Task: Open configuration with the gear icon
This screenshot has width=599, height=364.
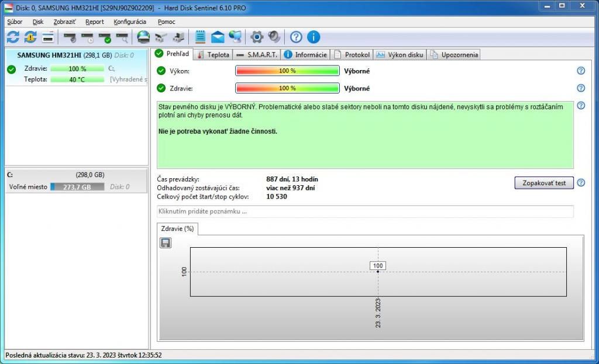Action: coord(257,37)
